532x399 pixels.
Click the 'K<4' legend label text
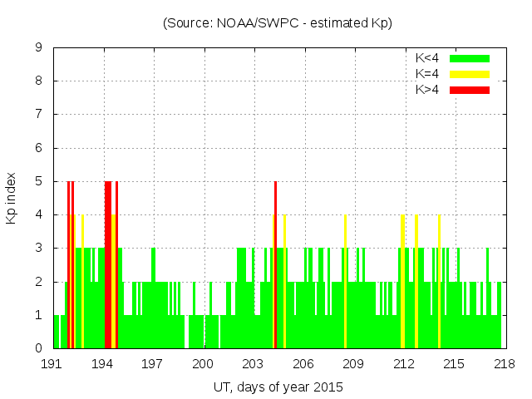[428, 58]
